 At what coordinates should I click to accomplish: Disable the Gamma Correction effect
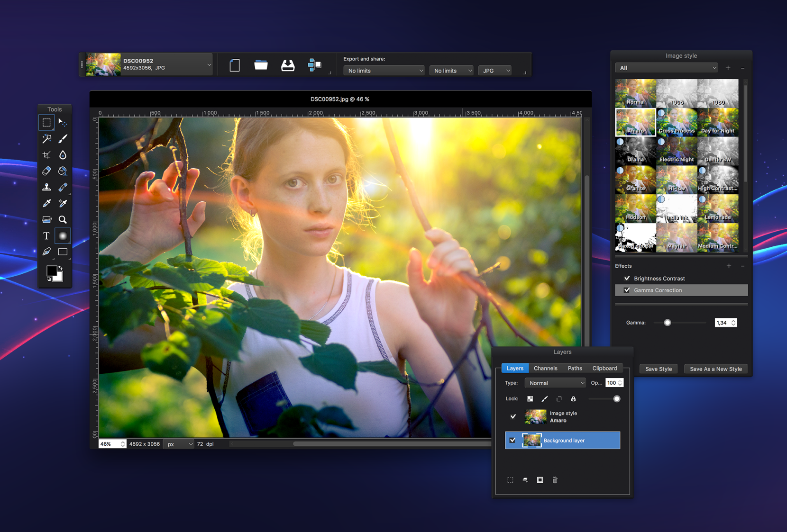click(x=627, y=290)
